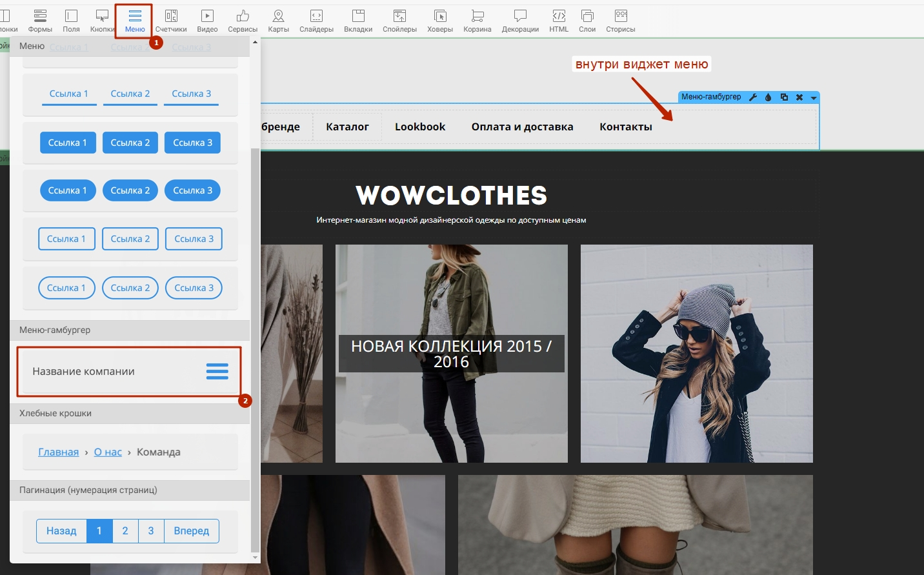Screen dimensions: 924x575
Task: Select the Меню tool in toolbar
Action: 135,21
